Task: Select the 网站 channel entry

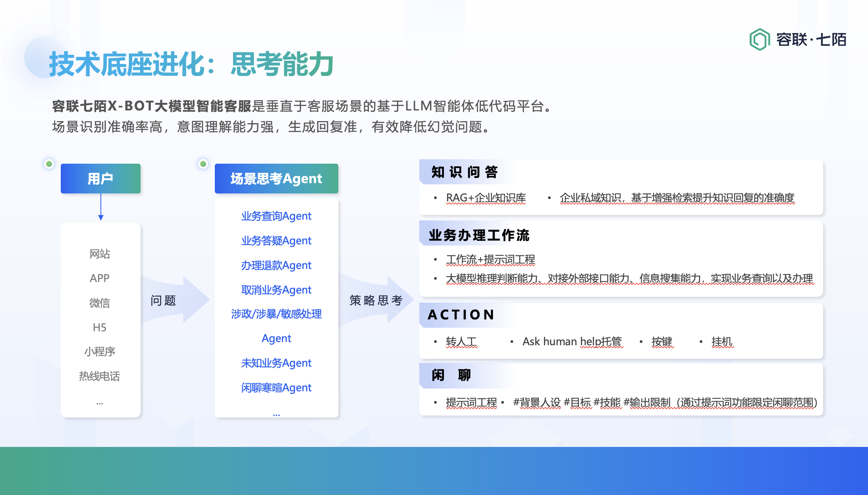Action: click(x=100, y=254)
